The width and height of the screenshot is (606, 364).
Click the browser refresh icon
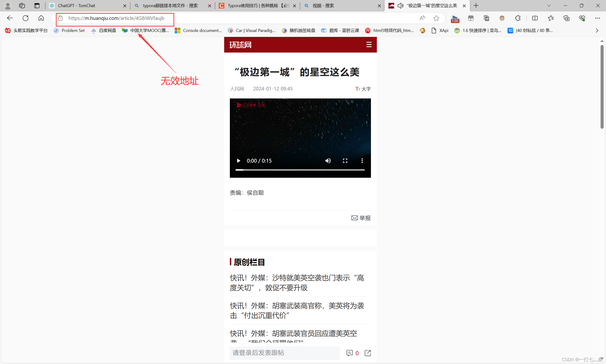click(x=26, y=18)
